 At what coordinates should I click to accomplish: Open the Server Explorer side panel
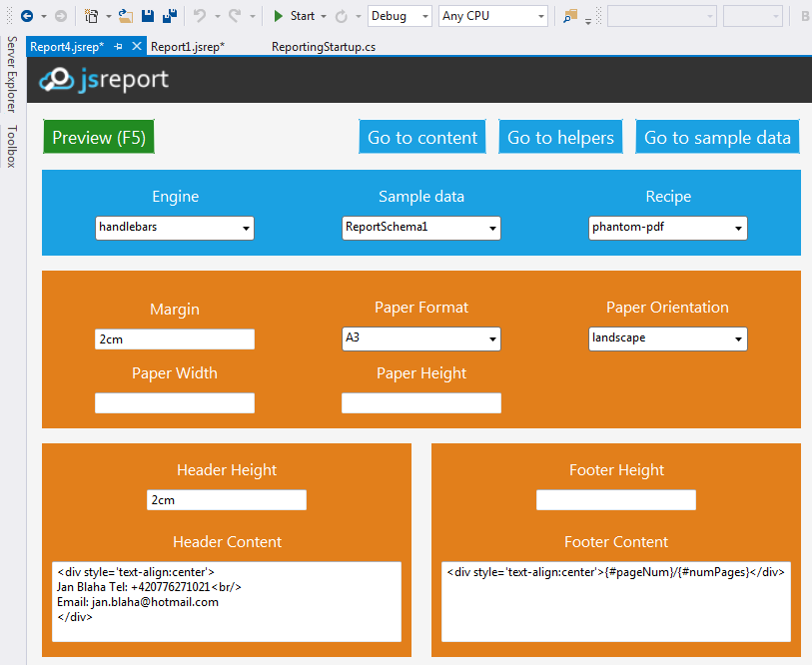coord(11,75)
